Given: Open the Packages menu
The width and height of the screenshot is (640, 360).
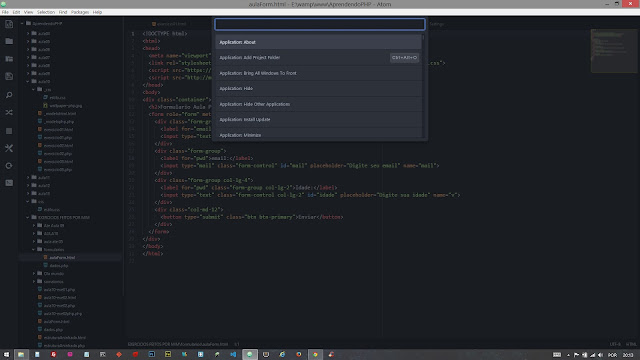Looking at the screenshot, I should coord(80,12).
